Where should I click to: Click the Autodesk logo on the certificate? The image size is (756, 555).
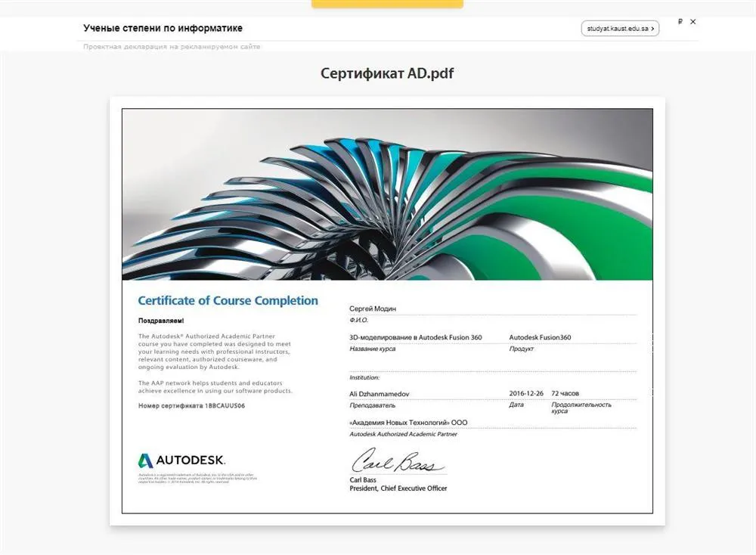tap(181, 460)
